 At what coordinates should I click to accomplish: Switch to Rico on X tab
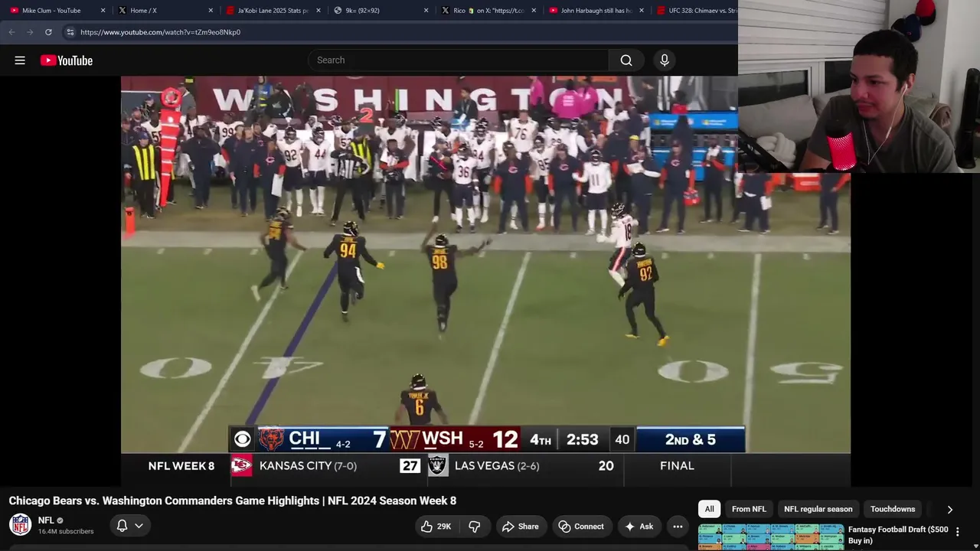tap(489, 11)
